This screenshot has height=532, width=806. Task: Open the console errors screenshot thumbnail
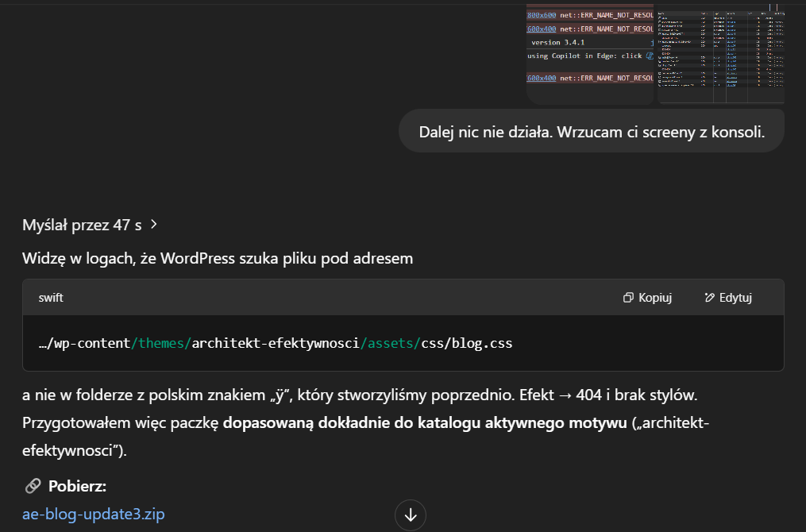point(589,54)
